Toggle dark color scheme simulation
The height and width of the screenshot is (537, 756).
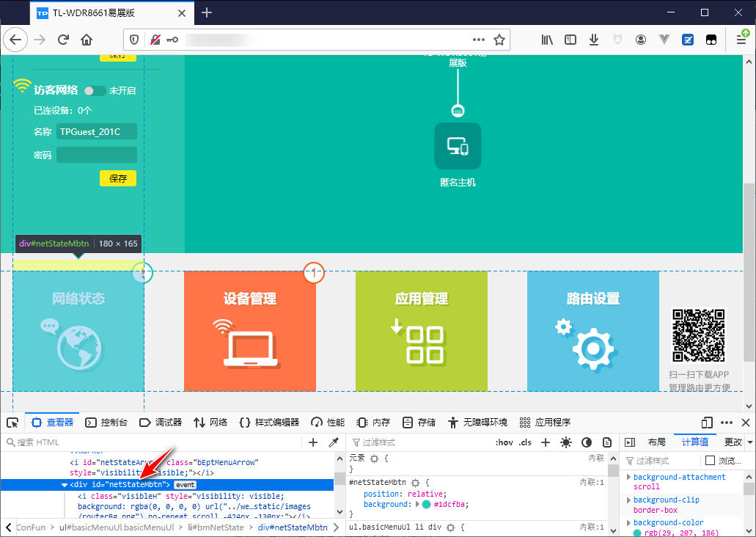(x=587, y=442)
